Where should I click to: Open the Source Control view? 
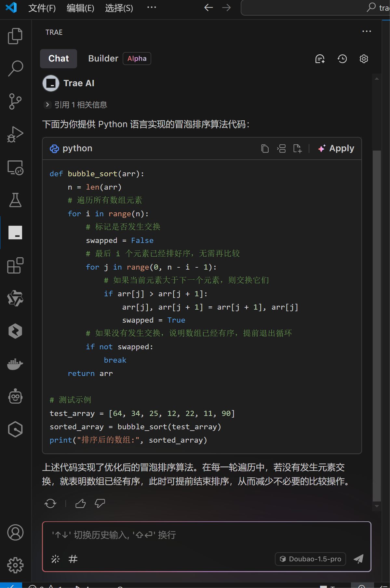point(15,101)
